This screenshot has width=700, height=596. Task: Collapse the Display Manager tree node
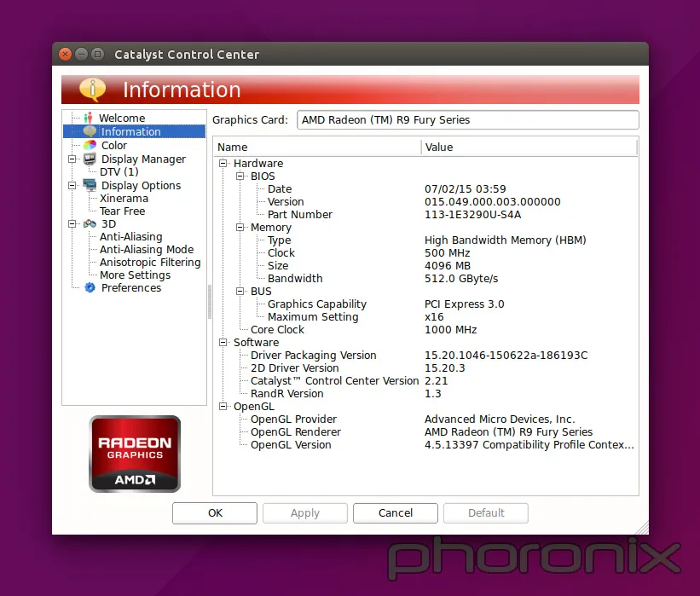(72, 159)
